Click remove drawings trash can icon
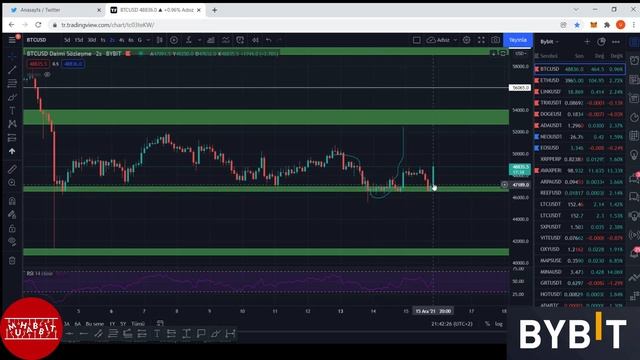Viewport: 640px width, 360px height. tap(12, 260)
